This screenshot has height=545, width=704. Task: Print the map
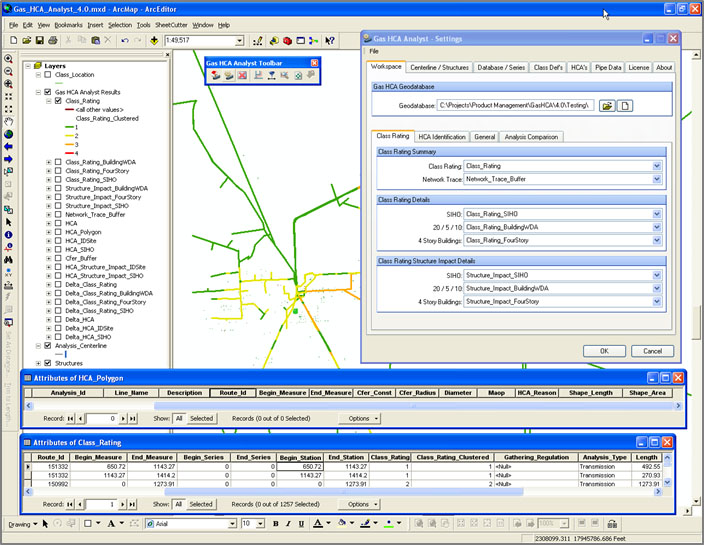53,40
